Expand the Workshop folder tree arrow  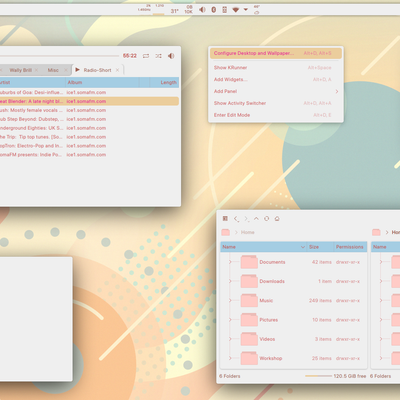(230, 358)
